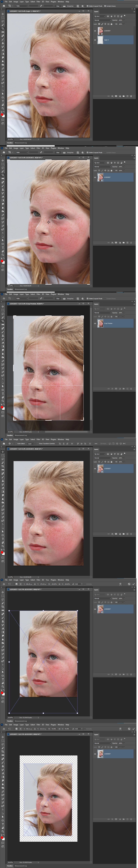Open Filter menu in the Layer 1 window
Screen dimensions: 138x868
coord(38,1)
